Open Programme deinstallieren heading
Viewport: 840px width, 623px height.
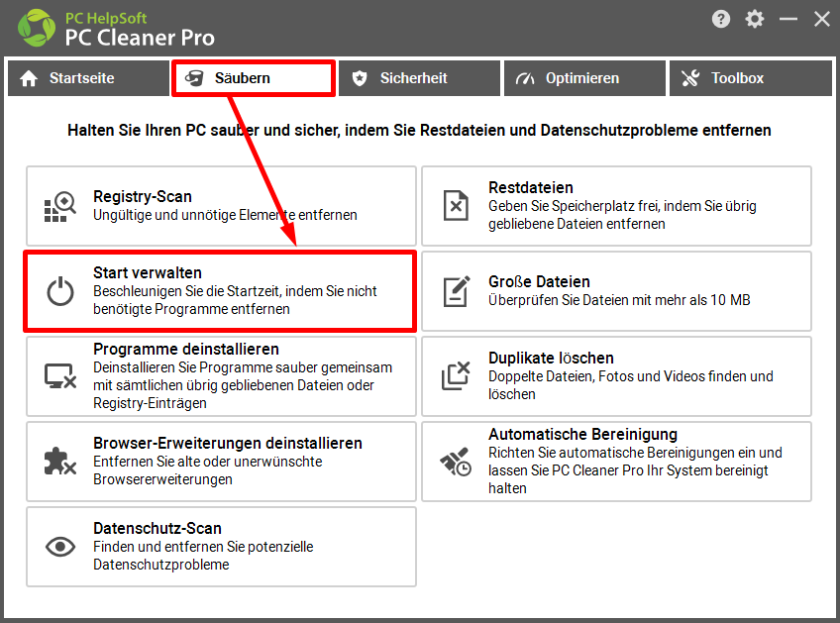click(x=186, y=350)
